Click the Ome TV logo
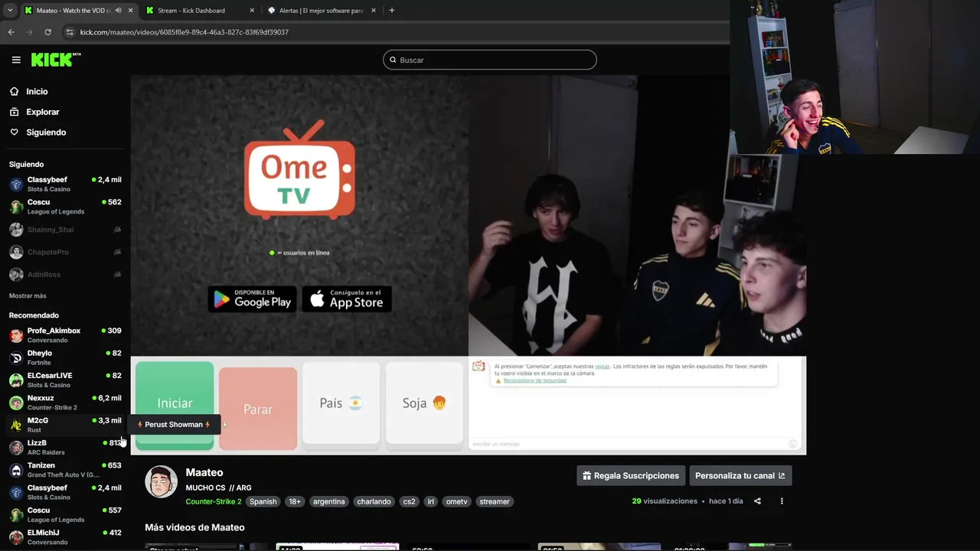The height and width of the screenshot is (551, 980). pyautogui.click(x=299, y=170)
